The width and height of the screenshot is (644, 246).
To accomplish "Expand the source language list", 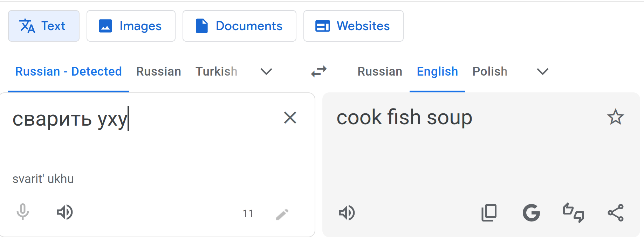I will 266,72.
